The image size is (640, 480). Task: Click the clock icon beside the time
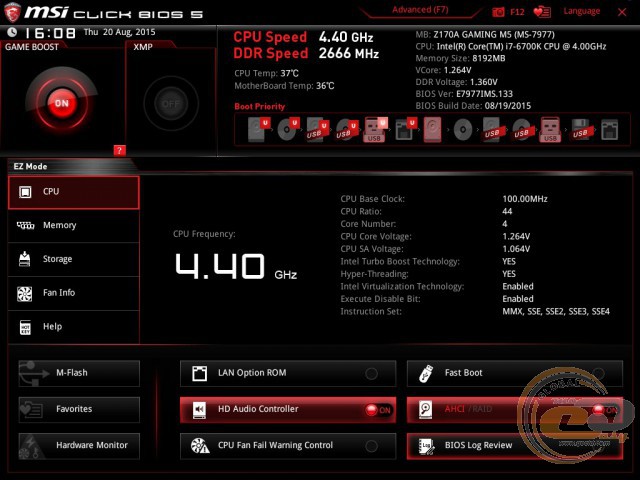[x=12, y=32]
